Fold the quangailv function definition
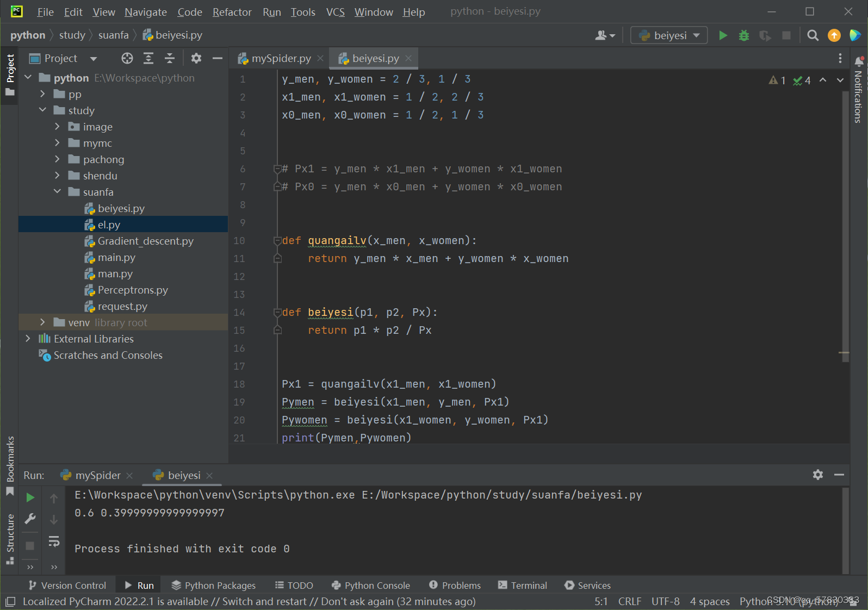 (x=277, y=241)
